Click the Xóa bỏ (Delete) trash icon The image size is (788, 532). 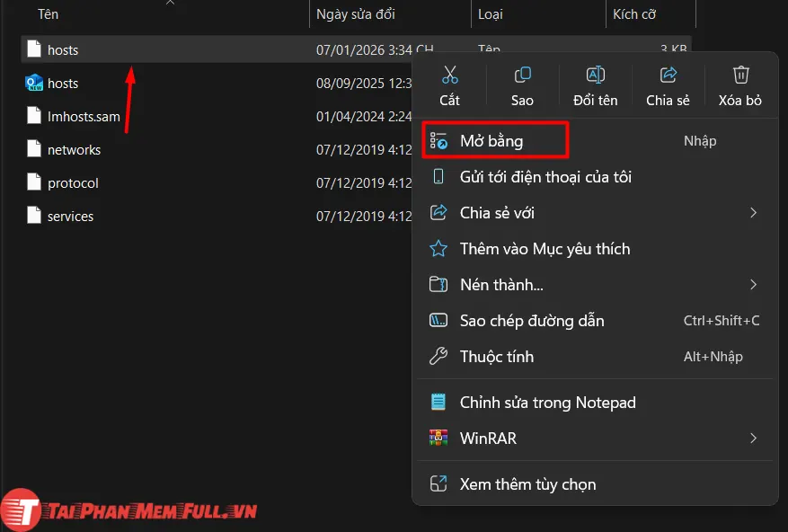[x=739, y=75]
